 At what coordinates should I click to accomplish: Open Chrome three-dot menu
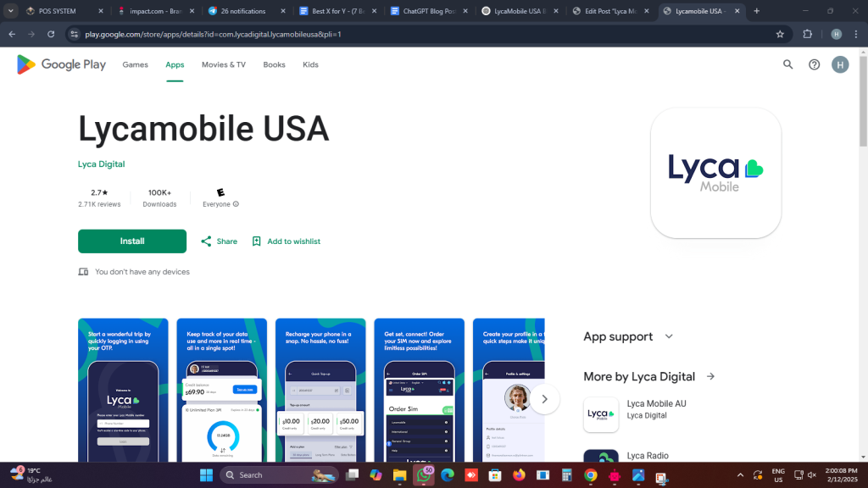(856, 34)
